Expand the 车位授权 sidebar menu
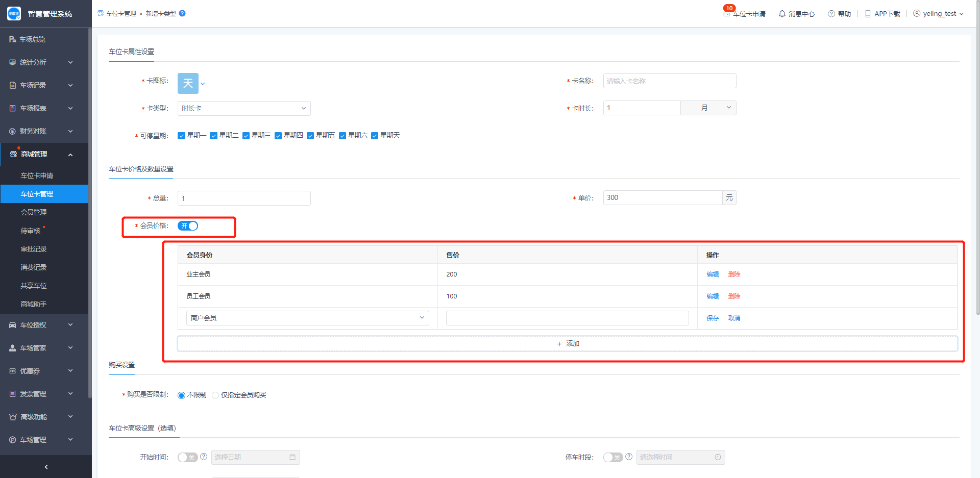This screenshot has width=980, height=478. click(x=70, y=325)
